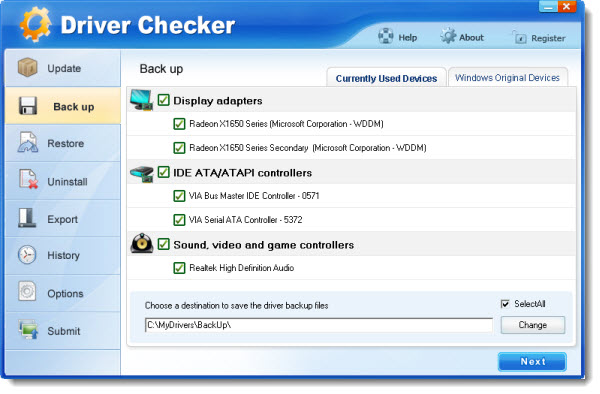
Task: Open Help lifebuoy icon
Action: (386, 36)
